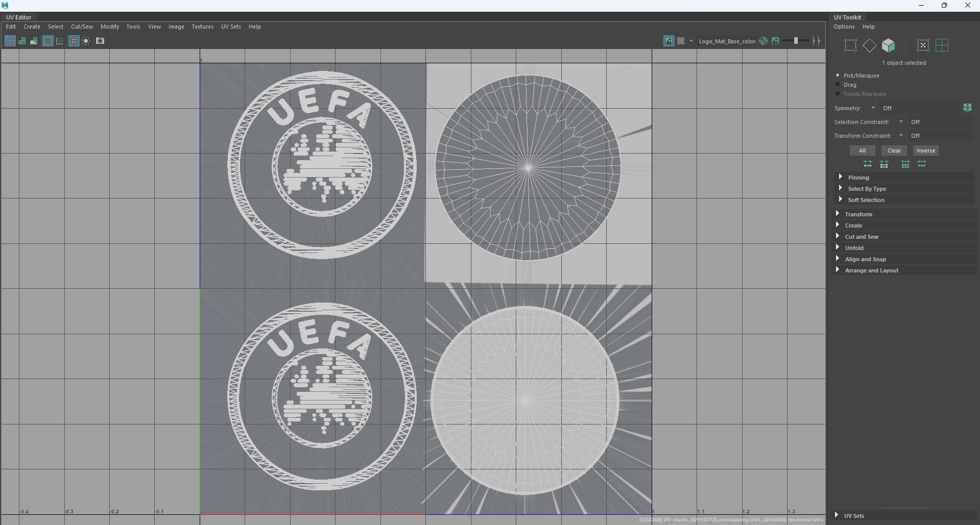Open the Image menu

(x=176, y=27)
